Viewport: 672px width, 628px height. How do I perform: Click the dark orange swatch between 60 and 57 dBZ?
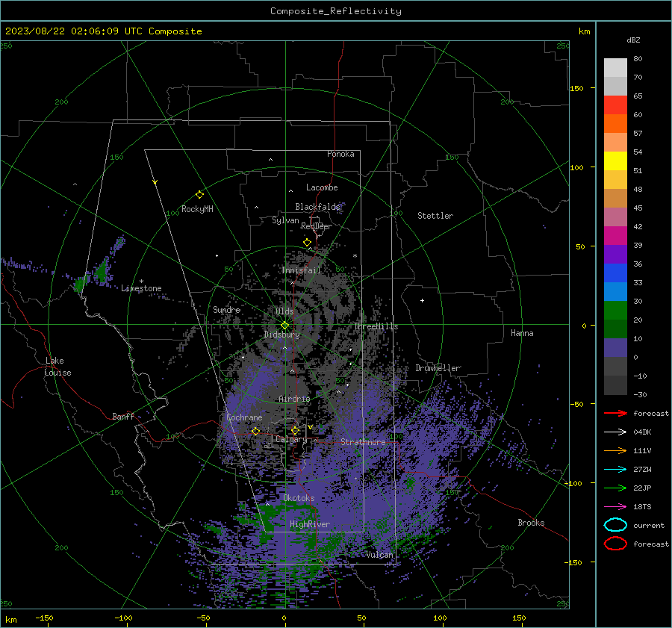click(615, 124)
